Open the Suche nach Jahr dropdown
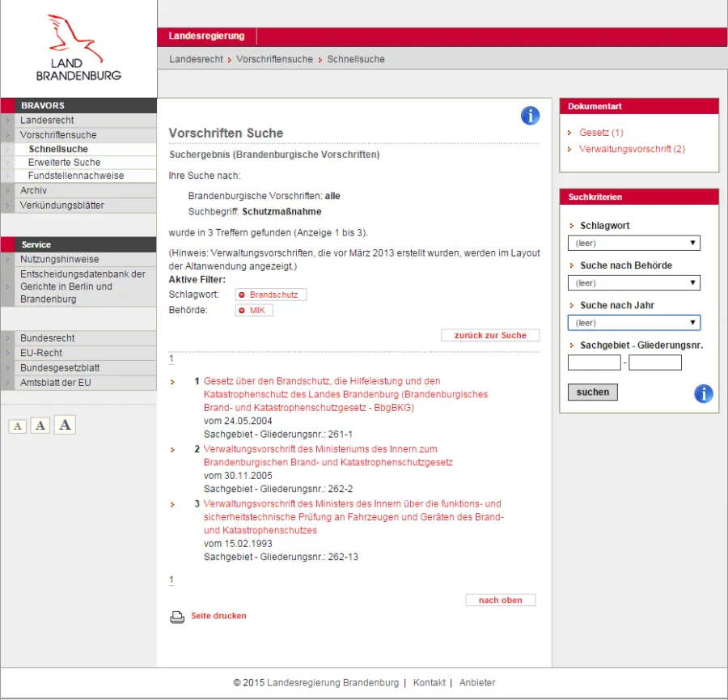 [633, 323]
